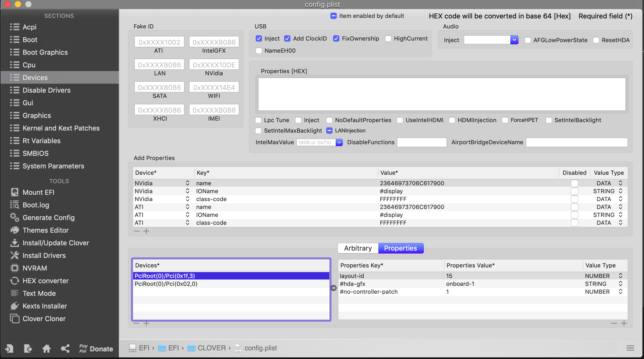This screenshot has height=359, width=644.
Task: Click the arrow icon between Devices and Properties tables
Action: point(334,288)
